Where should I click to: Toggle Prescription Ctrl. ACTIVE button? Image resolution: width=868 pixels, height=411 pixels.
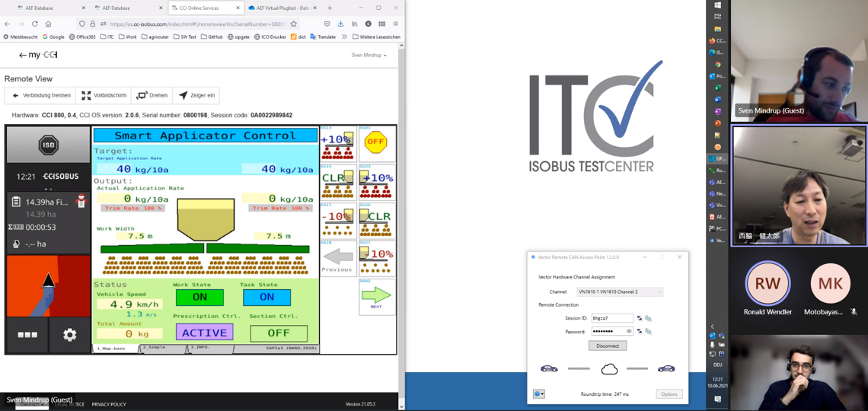click(204, 333)
